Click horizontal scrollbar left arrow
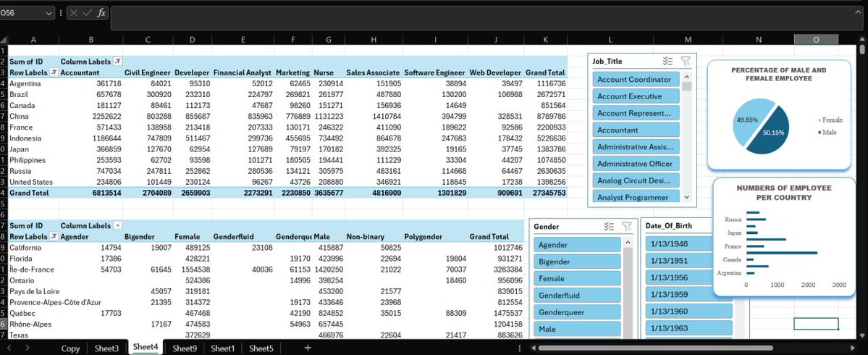Image resolution: width=868 pixels, height=355 pixels. [x=533, y=348]
